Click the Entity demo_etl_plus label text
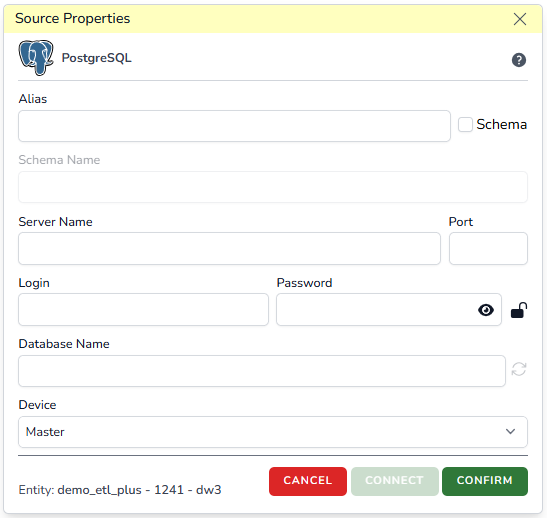 (x=120, y=490)
